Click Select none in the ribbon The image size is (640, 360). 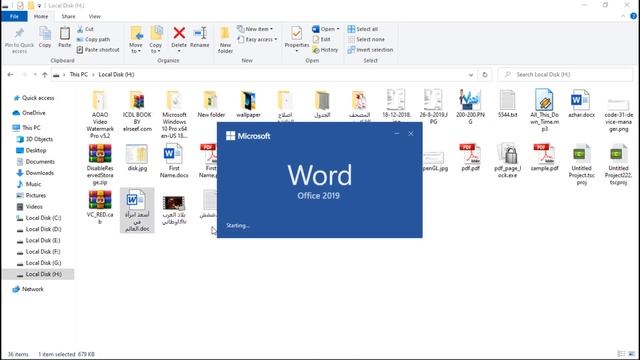(x=366, y=39)
